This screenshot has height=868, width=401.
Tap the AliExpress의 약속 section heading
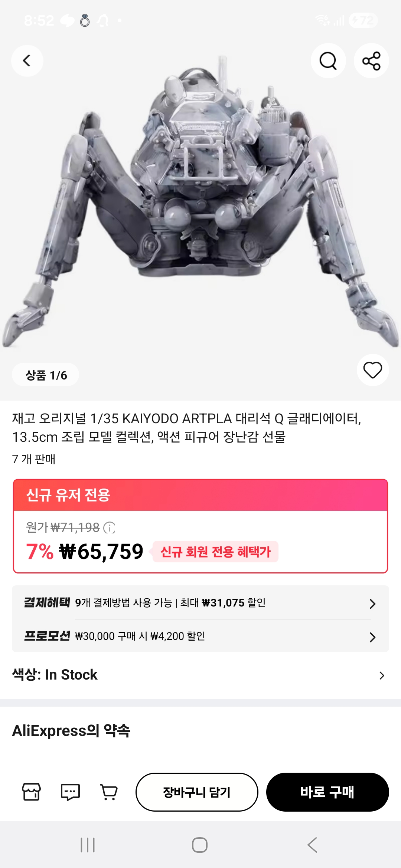coord(71,731)
